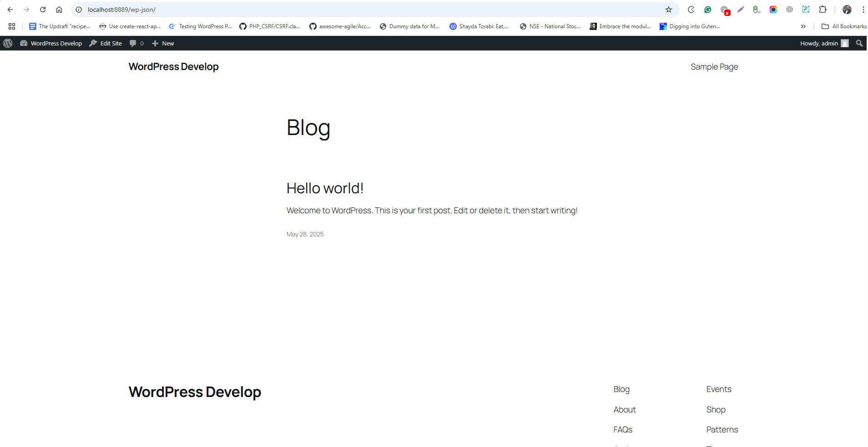
Task: Toggle the JavaScript switch extension
Action: click(x=757, y=10)
